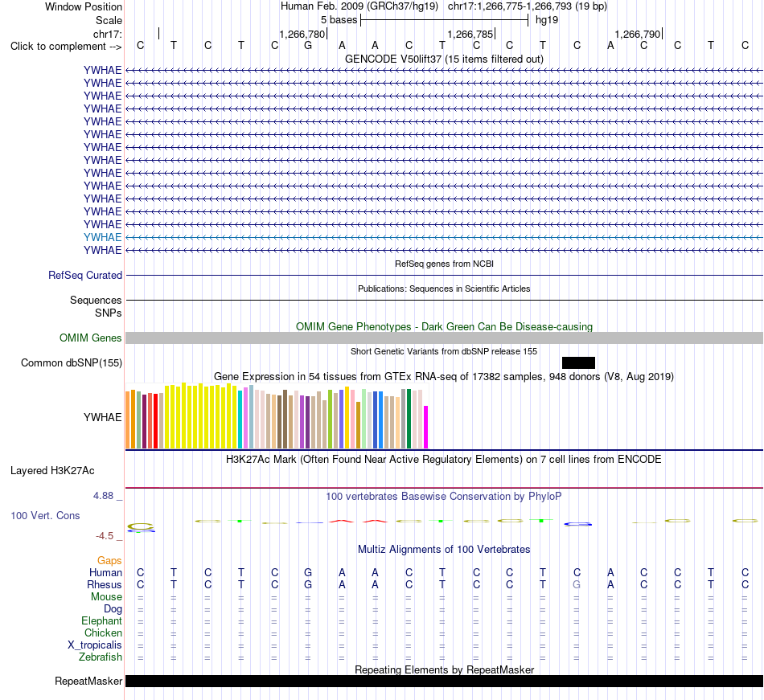Click the light-blue YWHAE transcript label
The height and width of the screenshot is (700, 764).
click(x=102, y=238)
